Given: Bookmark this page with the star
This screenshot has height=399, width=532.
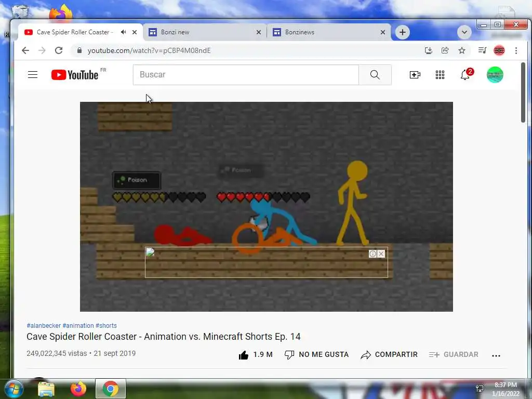Looking at the screenshot, I should [462, 50].
